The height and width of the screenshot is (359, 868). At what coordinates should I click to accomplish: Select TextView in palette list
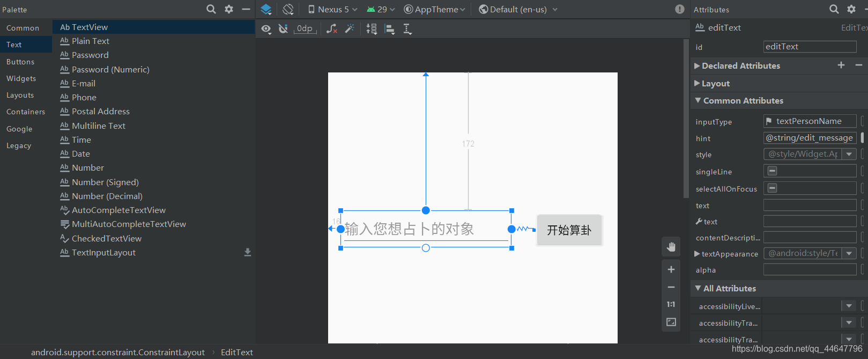(154, 27)
